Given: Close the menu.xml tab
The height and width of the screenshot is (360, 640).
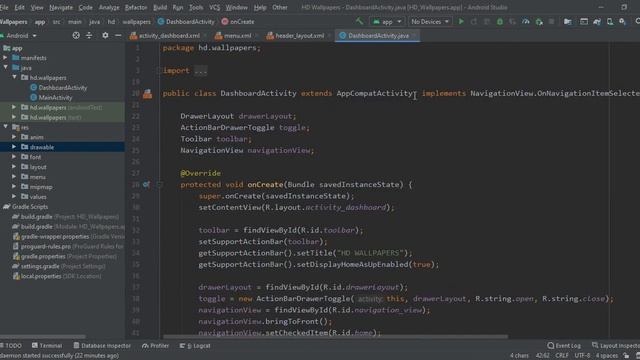Looking at the screenshot, I should click(x=257, y=36).
